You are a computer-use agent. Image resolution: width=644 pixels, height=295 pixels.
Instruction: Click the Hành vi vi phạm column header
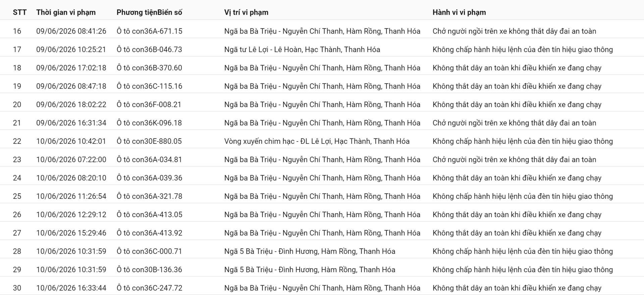(x=459, y=12)
